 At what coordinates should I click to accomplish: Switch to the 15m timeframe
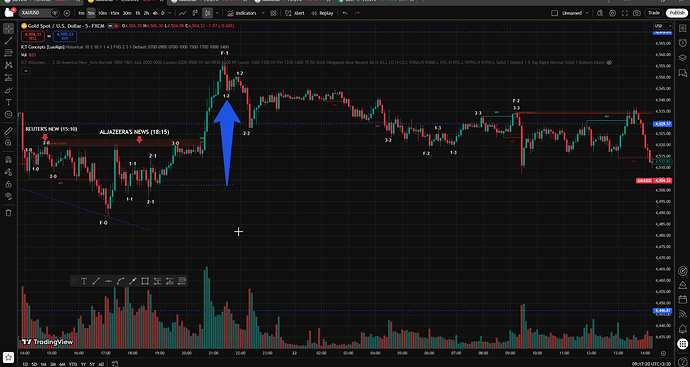coord(115,13)
